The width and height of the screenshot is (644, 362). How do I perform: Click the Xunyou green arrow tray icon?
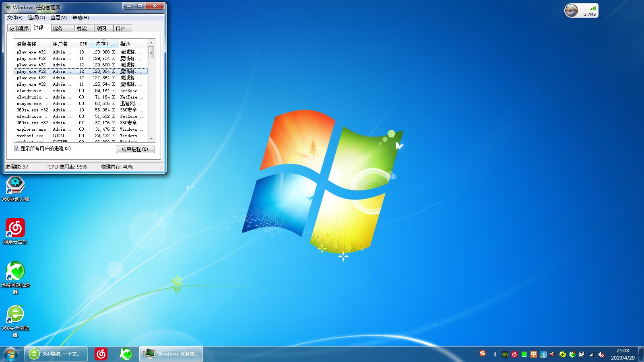tap(572, 354)
